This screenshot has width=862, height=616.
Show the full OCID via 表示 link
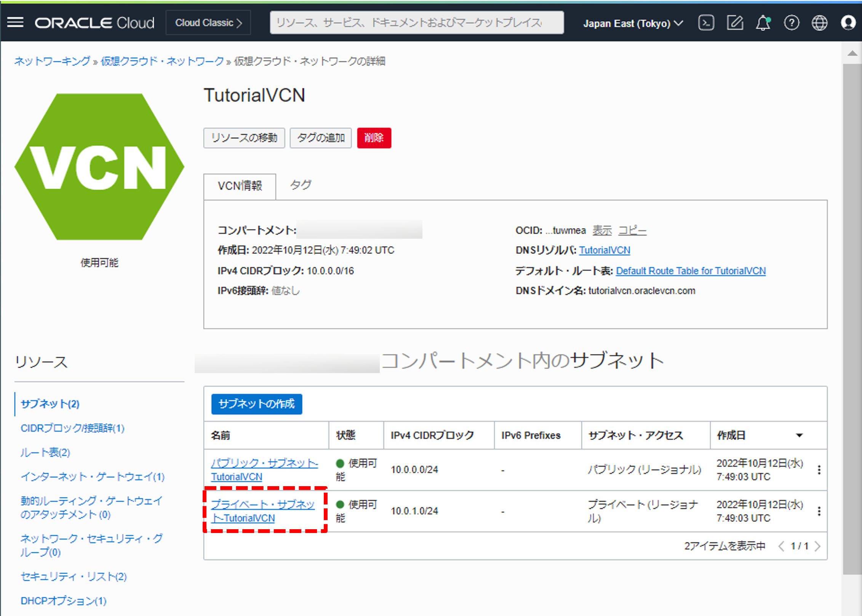(x=602, y=230)
